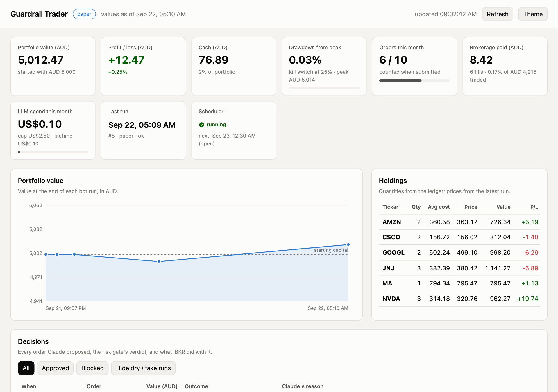Select the MA ticker in Holdings

[x=387, y=283]
